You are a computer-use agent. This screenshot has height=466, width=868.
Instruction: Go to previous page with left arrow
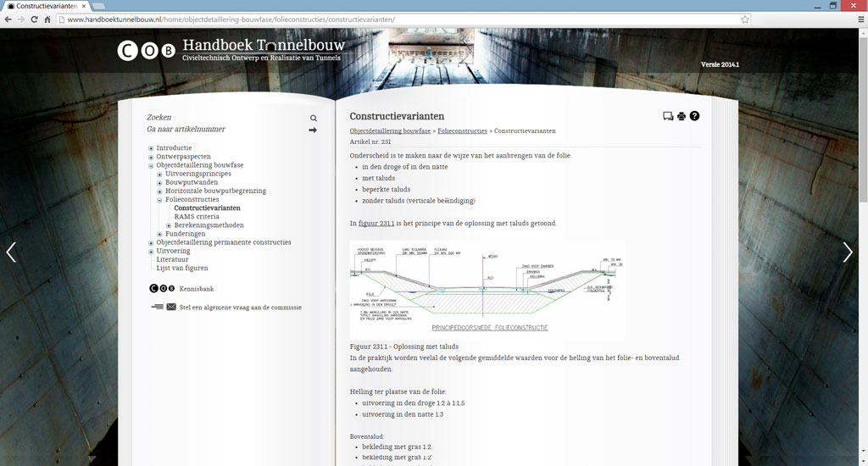pyautogui.click(x=11, y=252)
